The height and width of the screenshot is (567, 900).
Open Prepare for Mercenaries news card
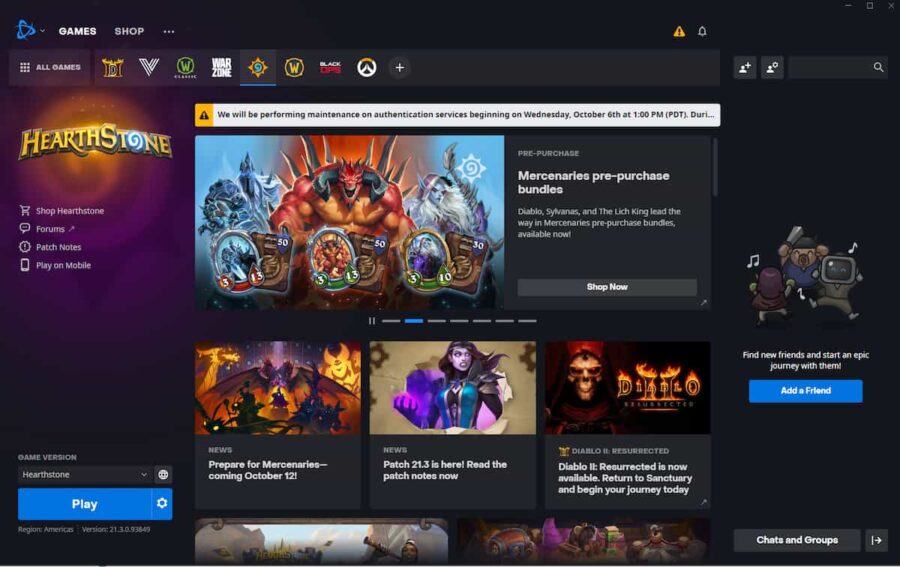coord(278,425)
